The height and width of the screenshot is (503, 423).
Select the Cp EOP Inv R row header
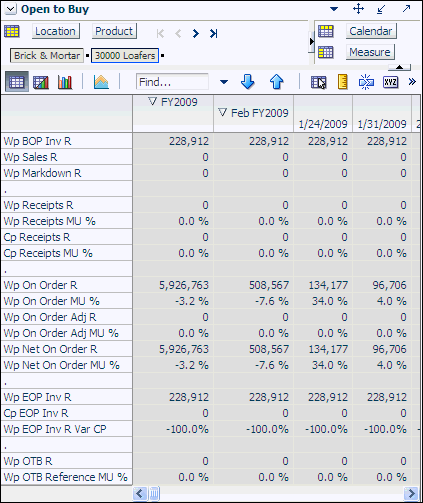pyautogui.click(x=67, y=413)
